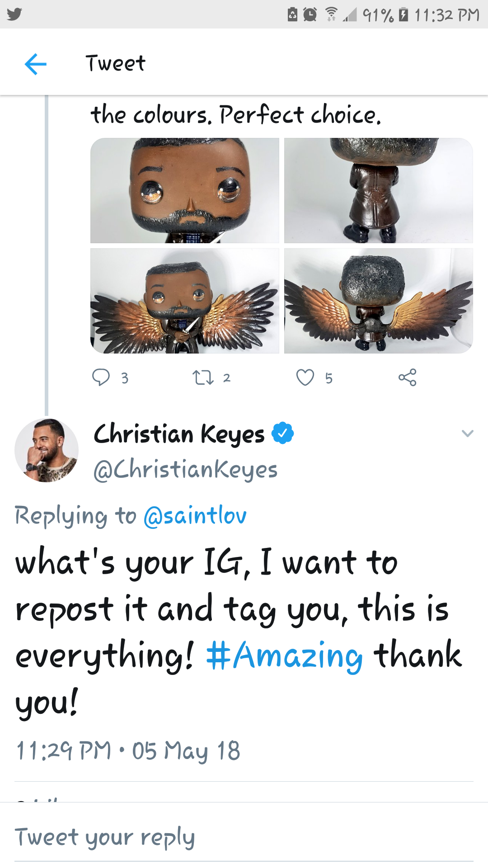The image size is (488, 868).
Task: Tap the back arrow icon
Action: [35, 63]
